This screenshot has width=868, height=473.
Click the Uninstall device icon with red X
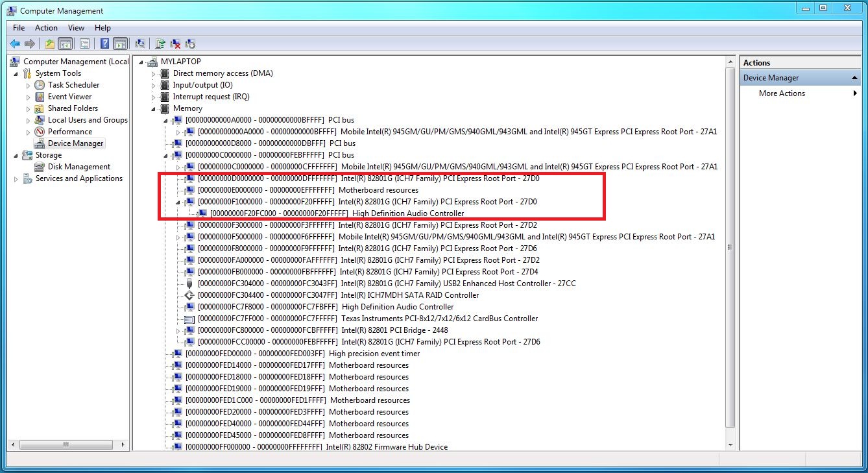(x=175, y=44)
